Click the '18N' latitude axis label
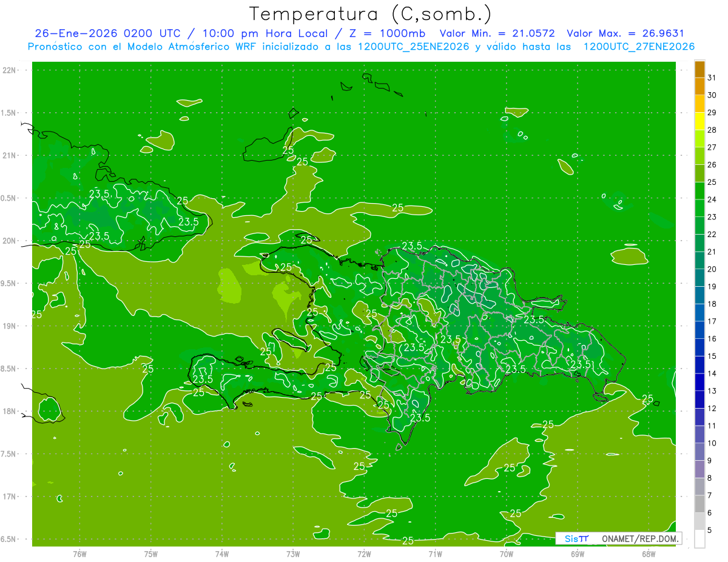 (x=10, y=411)
